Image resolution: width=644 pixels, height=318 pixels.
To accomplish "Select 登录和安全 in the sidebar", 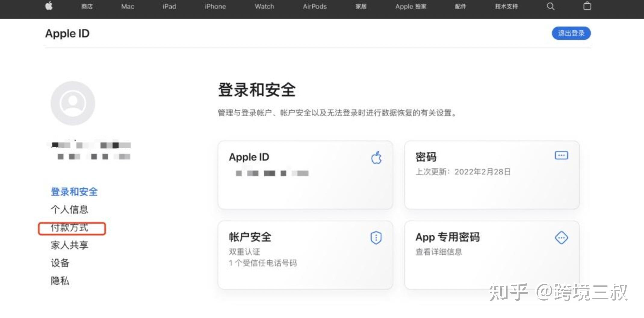I will (x=74, y=192).
